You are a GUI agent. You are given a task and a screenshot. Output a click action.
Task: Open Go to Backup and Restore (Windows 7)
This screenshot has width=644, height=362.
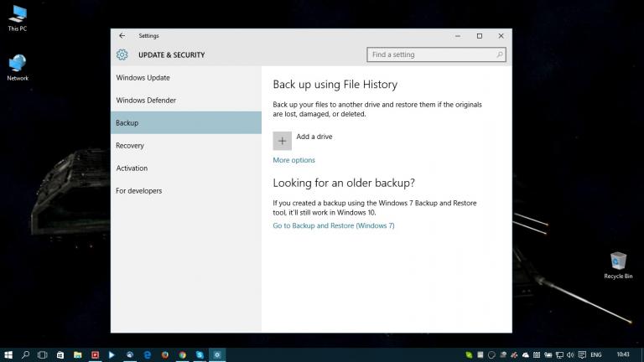click(x=333, y=225)
